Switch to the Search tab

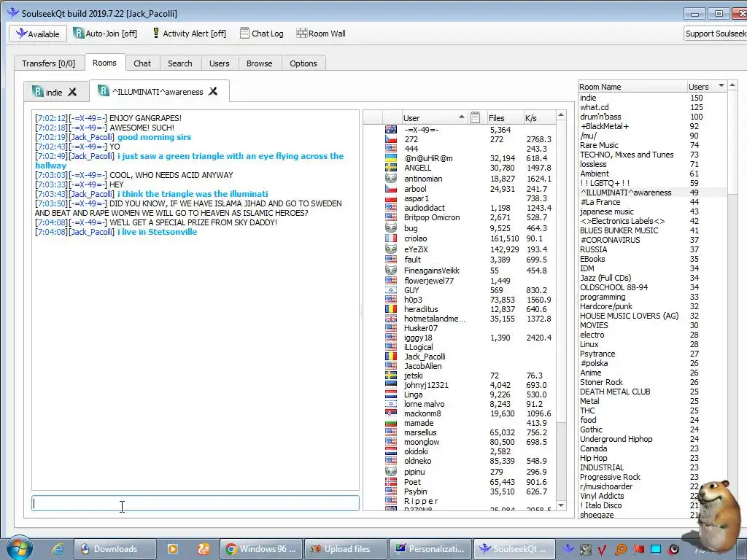click(x=180, y=63)
